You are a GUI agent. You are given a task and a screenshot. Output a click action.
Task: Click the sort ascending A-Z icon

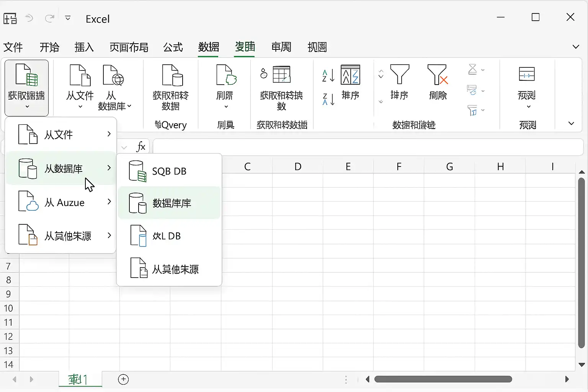pyautogui.click(x=328, y=75)
